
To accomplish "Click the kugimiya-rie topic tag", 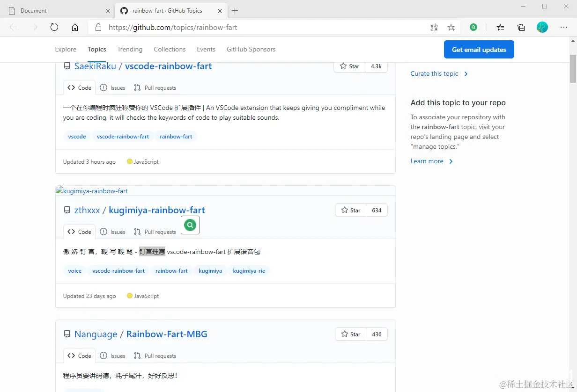I will 249,271.
